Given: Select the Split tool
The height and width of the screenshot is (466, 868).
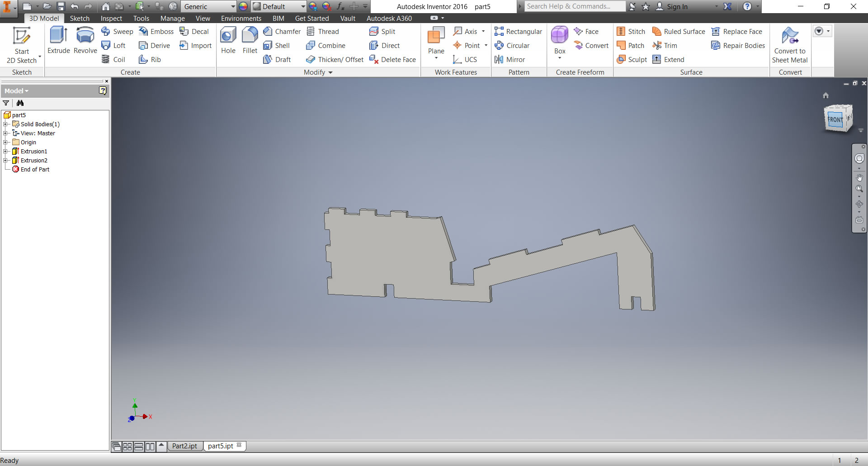Looking at the screenshot, I should [382, 31].
